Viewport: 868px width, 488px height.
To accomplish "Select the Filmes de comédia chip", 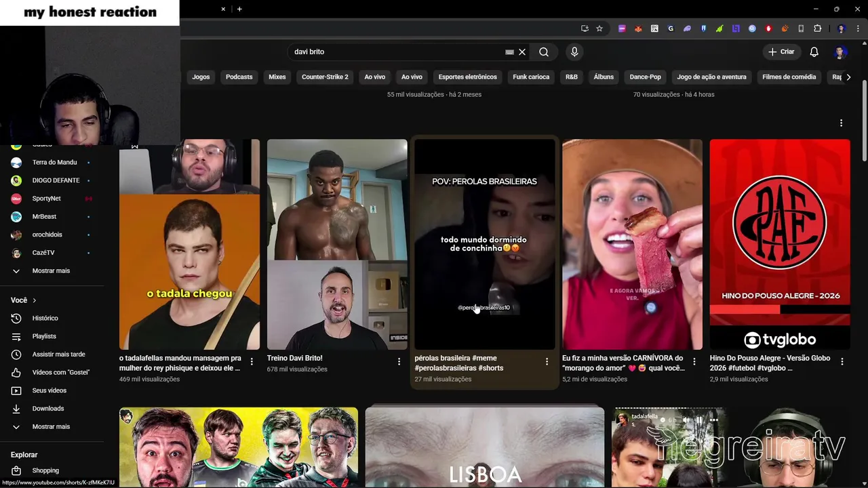I will pos(789,77).
